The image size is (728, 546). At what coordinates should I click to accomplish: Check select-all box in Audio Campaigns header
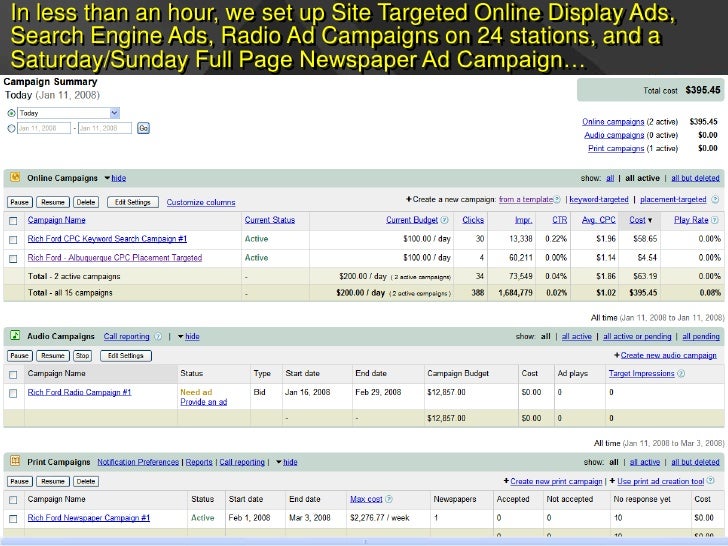click(x=13, y=374)
